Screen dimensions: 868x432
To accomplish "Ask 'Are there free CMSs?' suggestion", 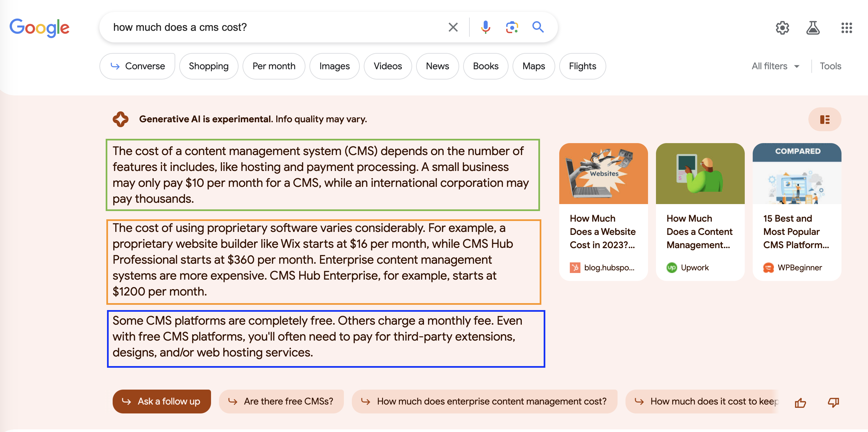I will pos(281,402).
